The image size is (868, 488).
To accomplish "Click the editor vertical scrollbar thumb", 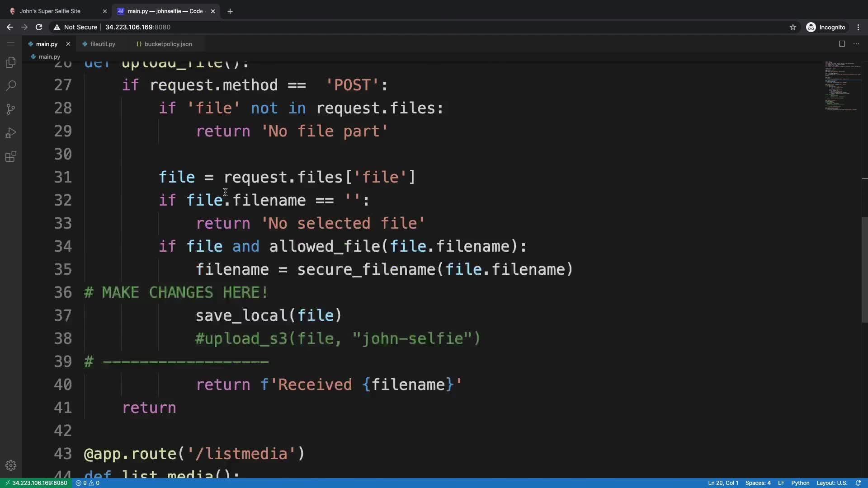I will [x=864, y=269].
